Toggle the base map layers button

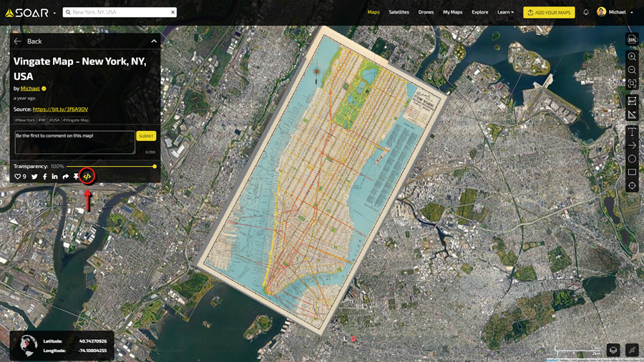click(613, 350)
